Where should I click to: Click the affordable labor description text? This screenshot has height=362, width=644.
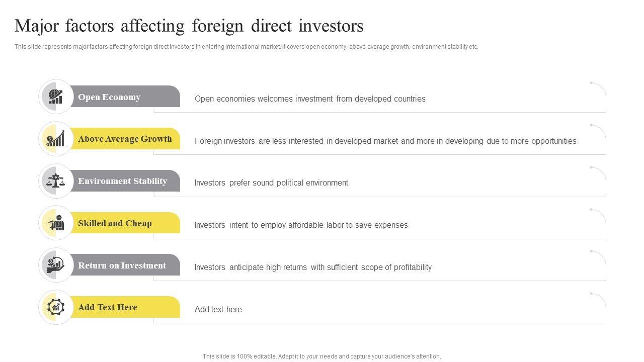(301, 225)
